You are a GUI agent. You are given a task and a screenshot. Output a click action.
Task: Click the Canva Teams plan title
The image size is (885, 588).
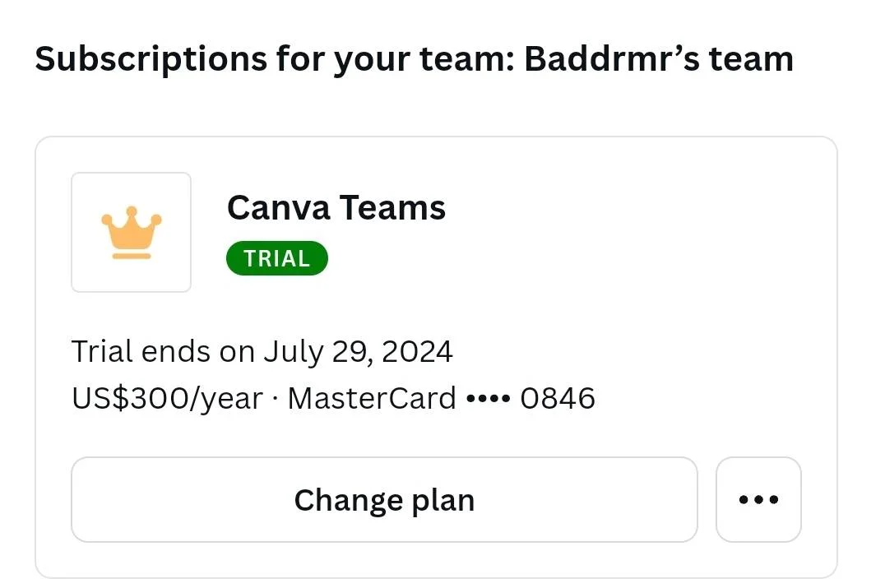336,208
